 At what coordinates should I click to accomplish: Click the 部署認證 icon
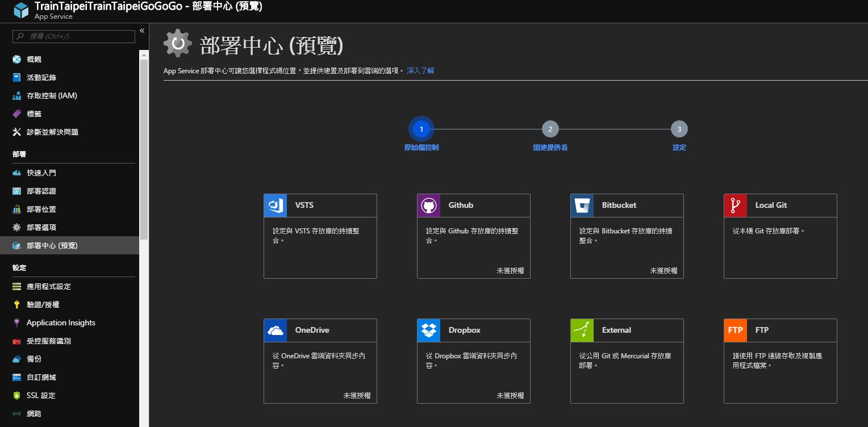16,191
